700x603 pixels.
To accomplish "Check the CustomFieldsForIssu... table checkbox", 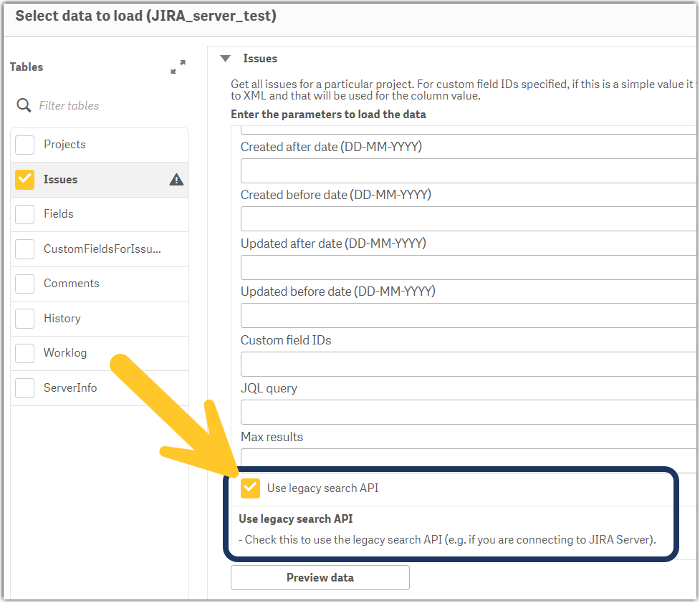I will pyautogui.click(x=25, y=249).
